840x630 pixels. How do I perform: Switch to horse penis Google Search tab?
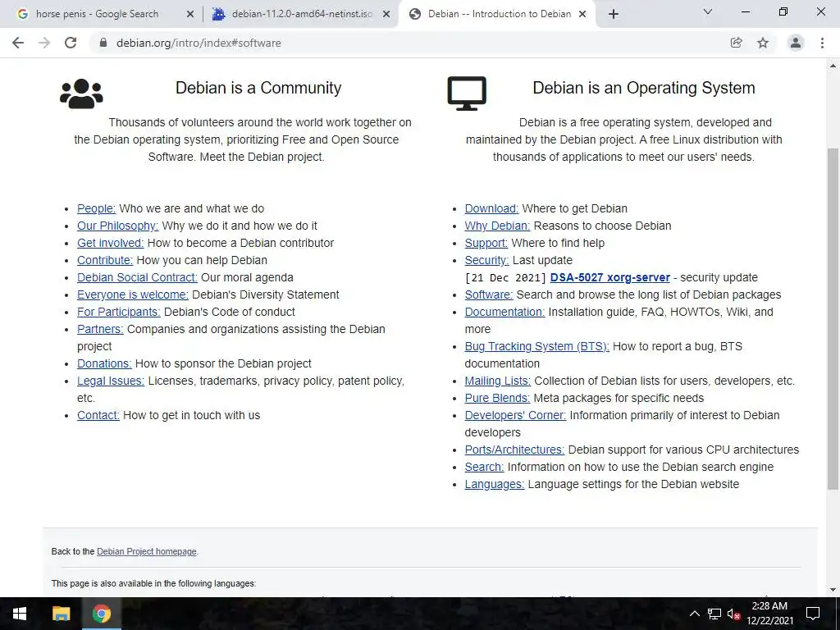[97, 14]
